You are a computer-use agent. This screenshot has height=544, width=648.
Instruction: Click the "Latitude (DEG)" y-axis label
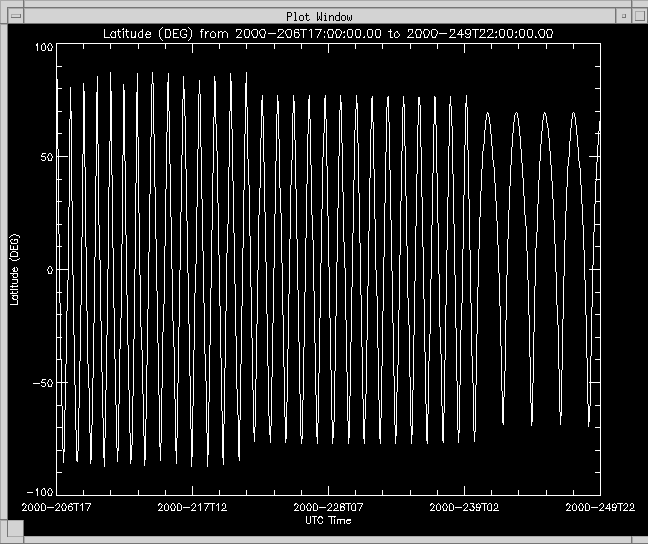pos(14,270)
